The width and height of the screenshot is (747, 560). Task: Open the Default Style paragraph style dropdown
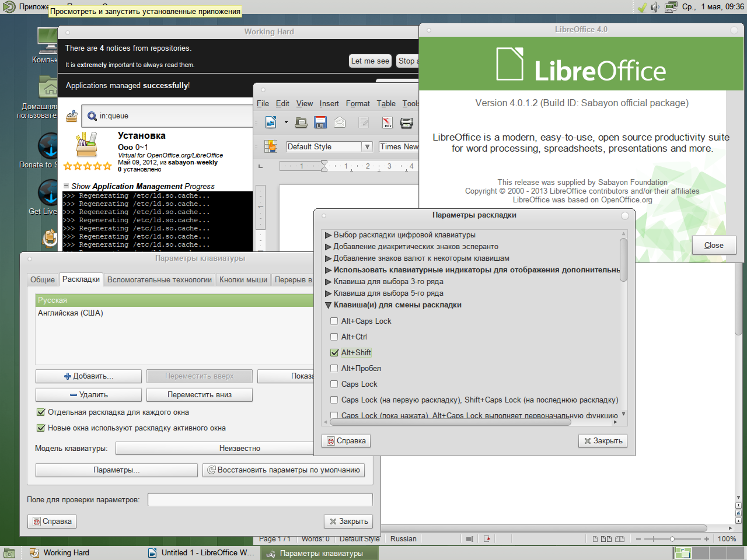click(367, 147)
